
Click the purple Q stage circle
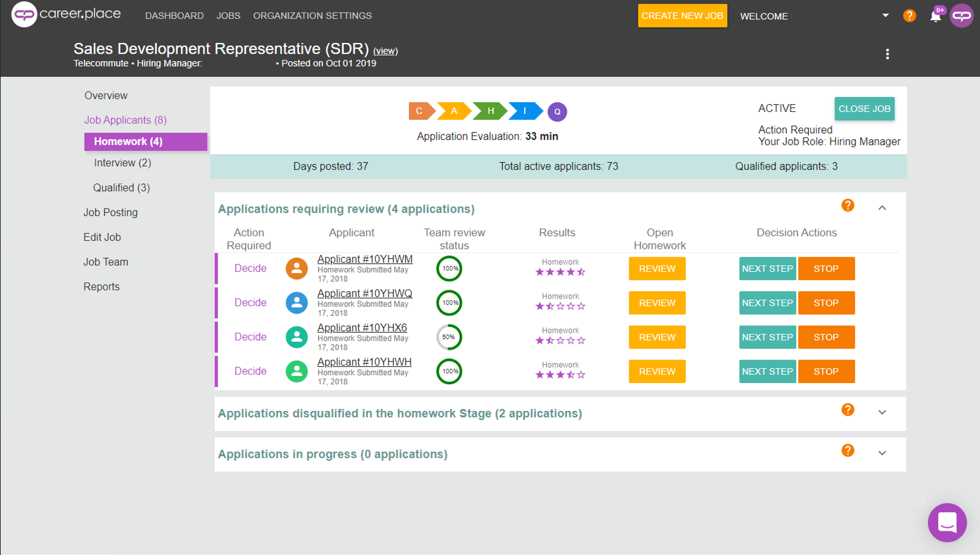pos(557,112)
